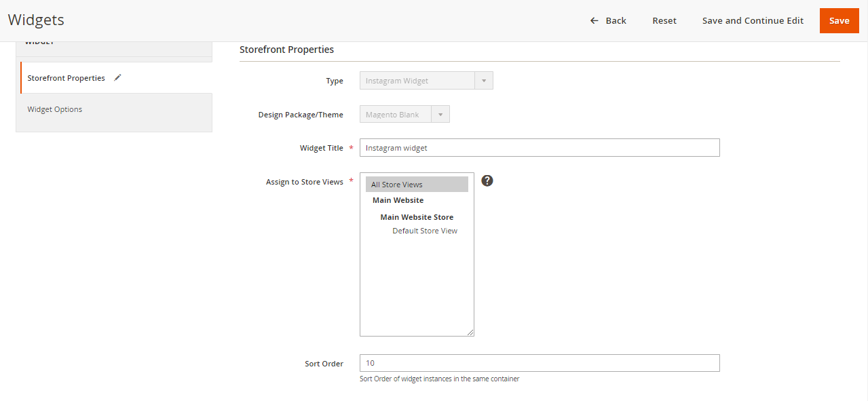This screenshot has height=401, width=868.
Task: Click the orange Save button
Action: 839,20
